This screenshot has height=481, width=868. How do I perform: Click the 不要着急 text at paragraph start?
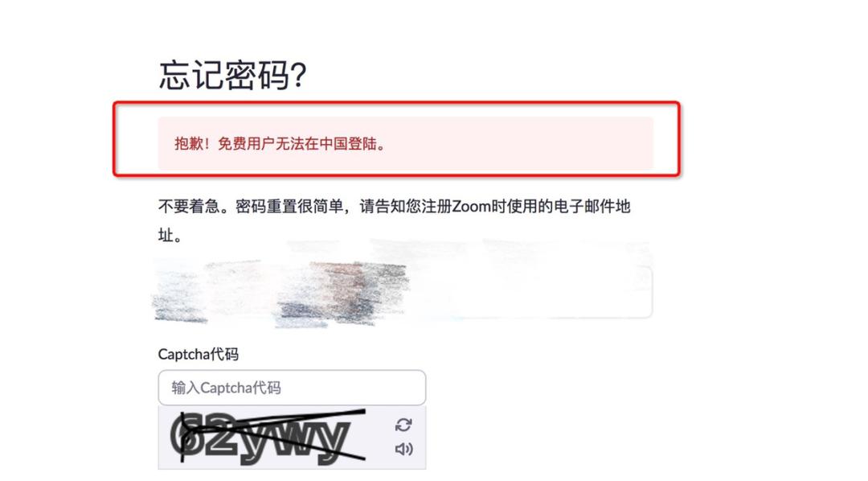[189, 207]
